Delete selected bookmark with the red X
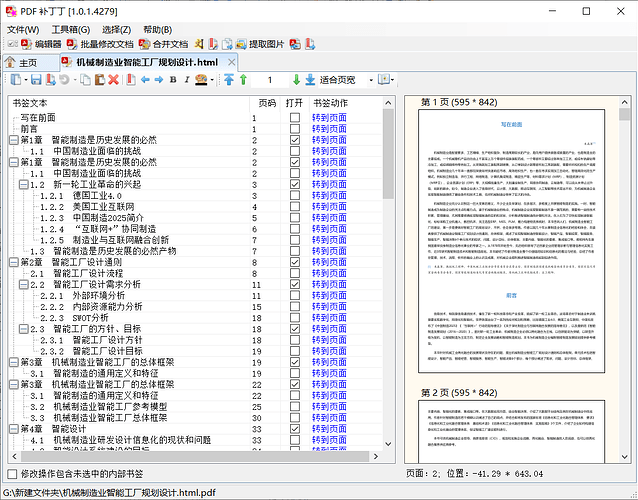The width and height of the screenshot is (638, 500). 114,79
